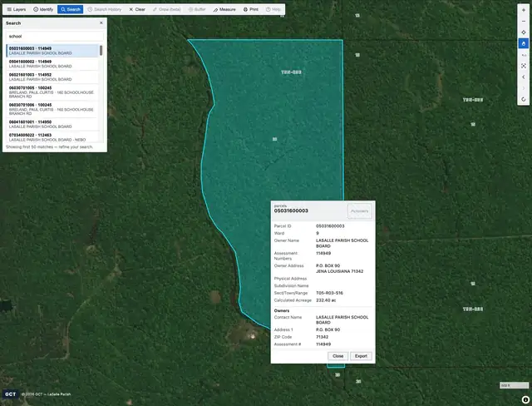Zoom out with the minus icon
The image size is (532, 406).
[x=524, y=21]
